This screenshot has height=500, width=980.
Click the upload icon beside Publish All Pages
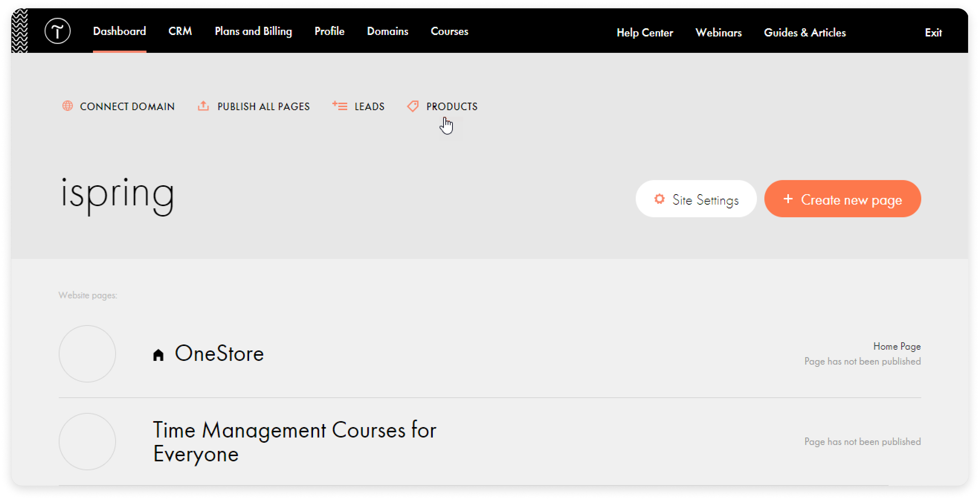pyautogui.click(x=203, y=106)
